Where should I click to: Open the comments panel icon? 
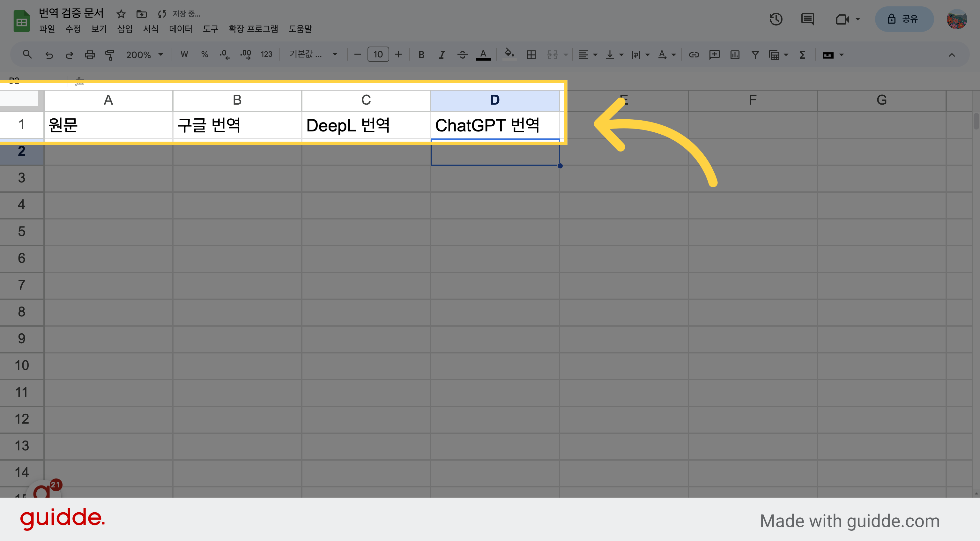(807, 19)
